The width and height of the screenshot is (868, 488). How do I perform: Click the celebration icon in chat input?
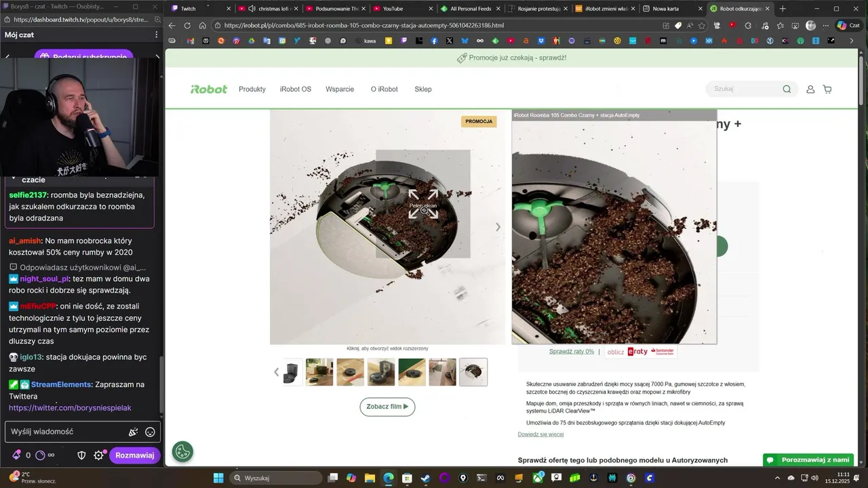tap(134, 432)
